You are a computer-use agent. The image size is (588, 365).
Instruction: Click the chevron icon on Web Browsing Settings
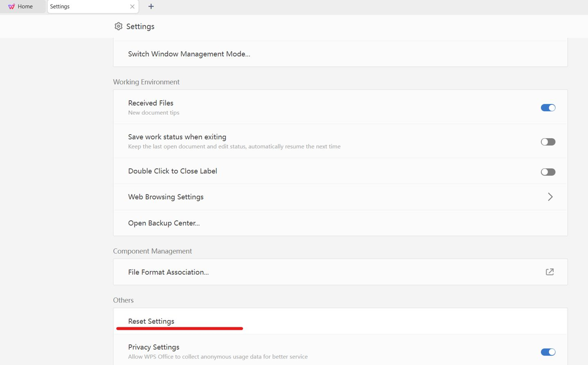tap(550, 197)
